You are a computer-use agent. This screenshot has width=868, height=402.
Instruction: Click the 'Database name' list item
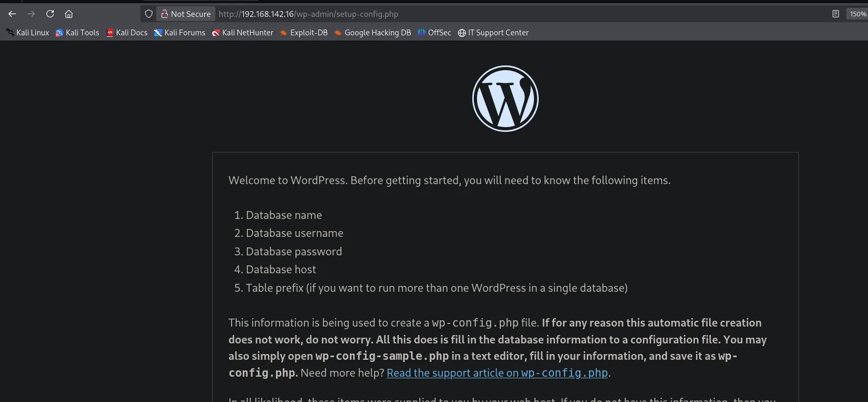coord(284,215)
